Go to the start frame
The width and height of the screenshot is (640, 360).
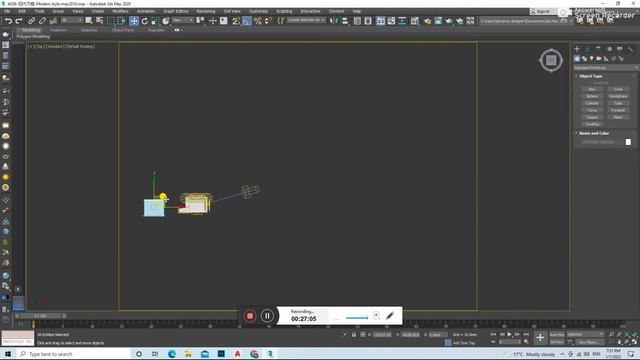coord(493,335)
